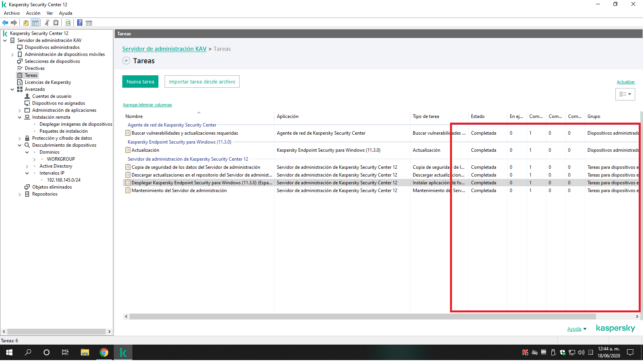
Task: Go back with the blue arrow
Action: tap(5, 23)
